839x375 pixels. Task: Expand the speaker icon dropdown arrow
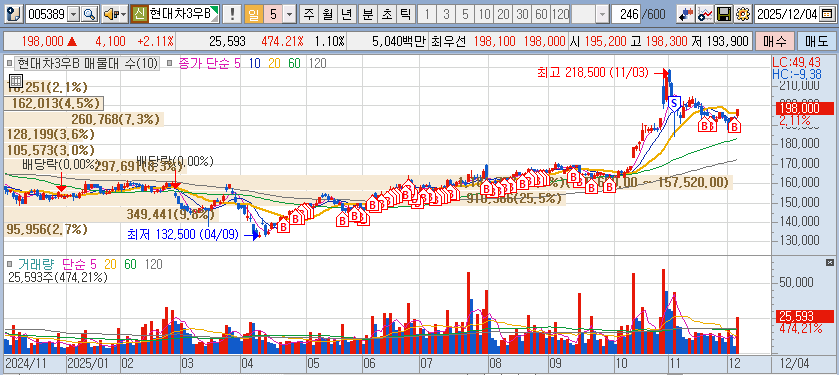pyautogui.click(x=124, y=14)
